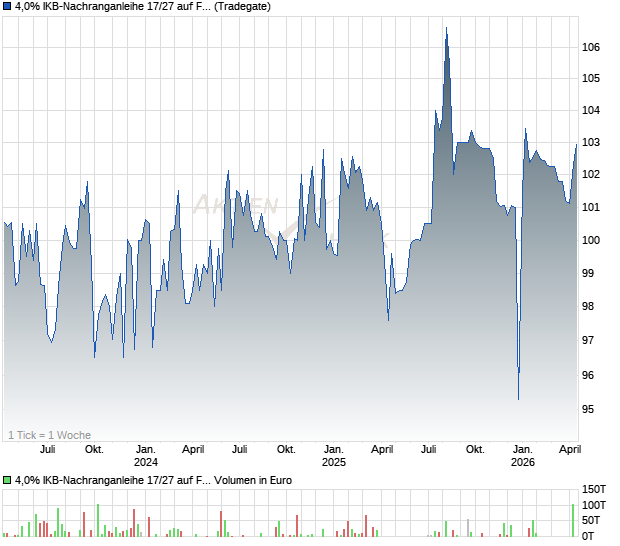This screenshot has width=620, height=546.
Task: Click the tall green volume bar at far right
Action: (x=573, y=520)
